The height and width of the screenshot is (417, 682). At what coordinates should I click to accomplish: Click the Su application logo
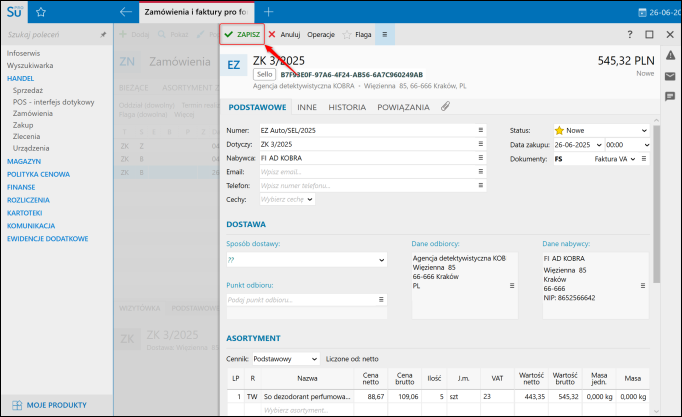click(x=14, y=12)
